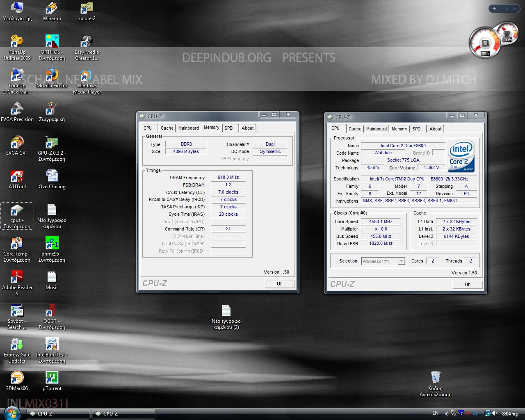Open the Ζωγραφική (Paint) shortcut

coord(52,112)
